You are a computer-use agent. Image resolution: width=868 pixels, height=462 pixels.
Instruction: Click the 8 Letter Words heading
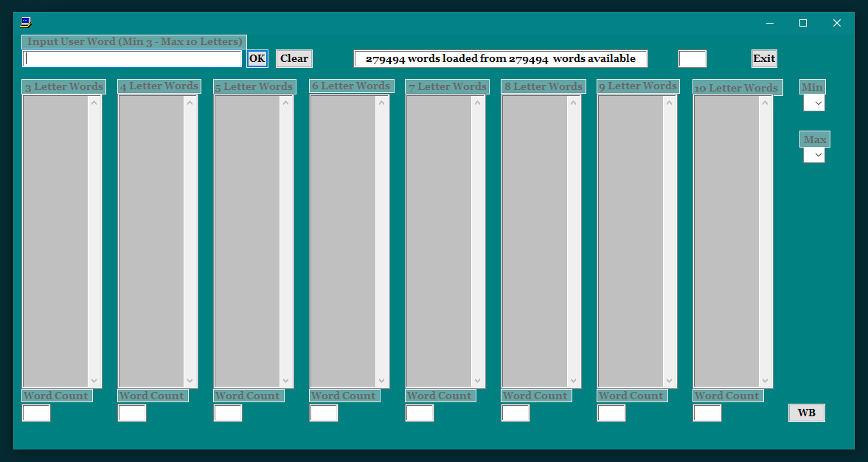(544, 87)
